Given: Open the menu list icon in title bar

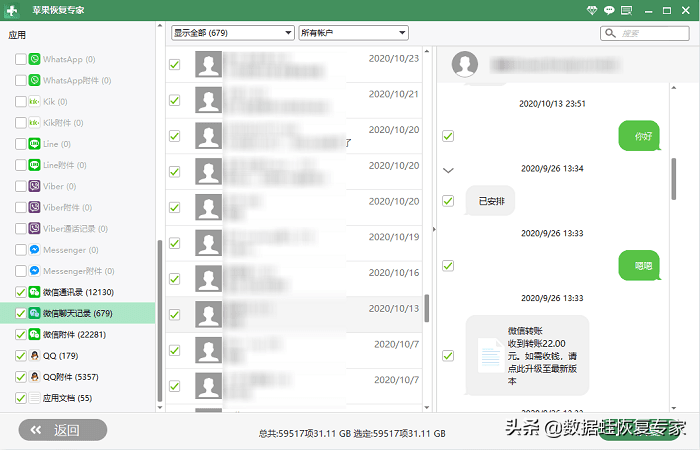Looking at the screenshot, I should tap(626, 10).
